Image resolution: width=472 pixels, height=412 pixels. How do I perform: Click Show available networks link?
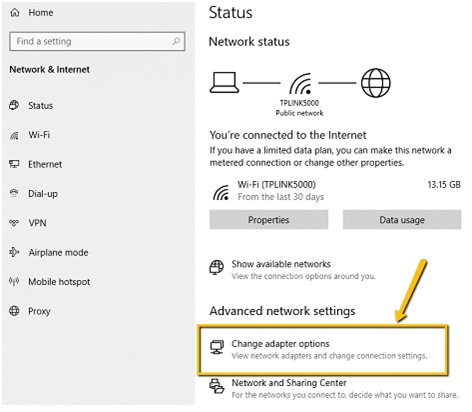click(x=281, y=264)
